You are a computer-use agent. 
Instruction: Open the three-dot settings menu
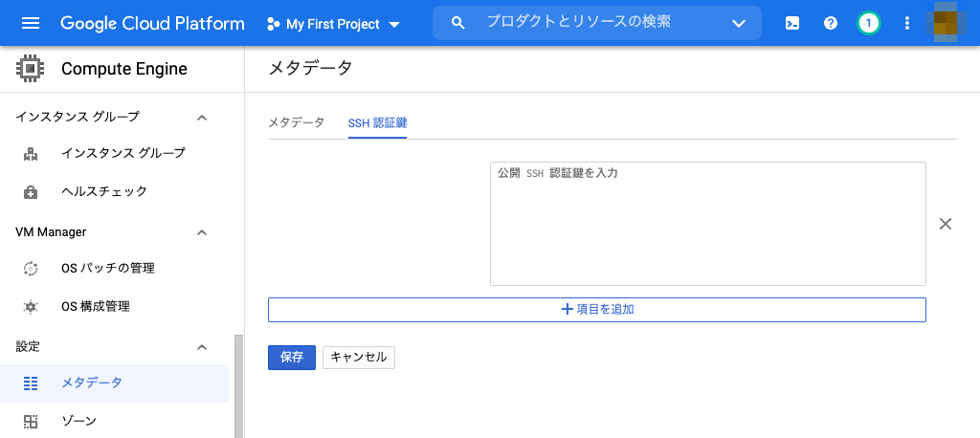[x=907, y=24]
